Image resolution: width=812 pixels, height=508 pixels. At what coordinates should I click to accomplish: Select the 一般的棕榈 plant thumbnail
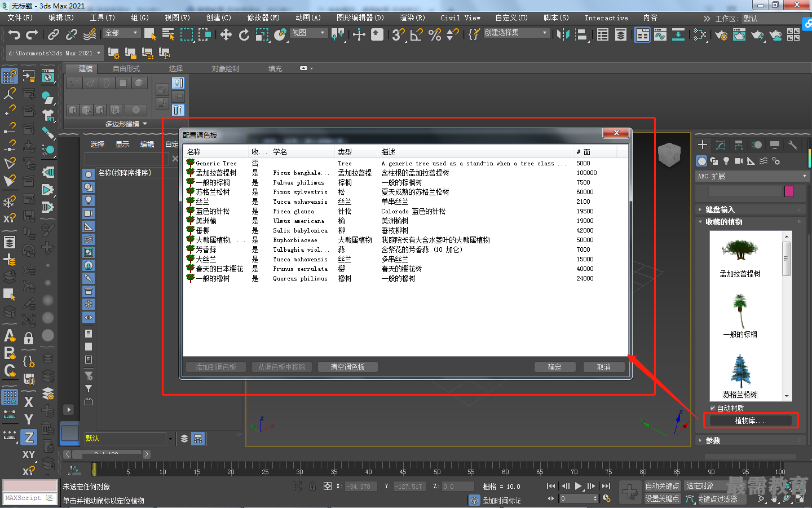[x=740, y=316]
